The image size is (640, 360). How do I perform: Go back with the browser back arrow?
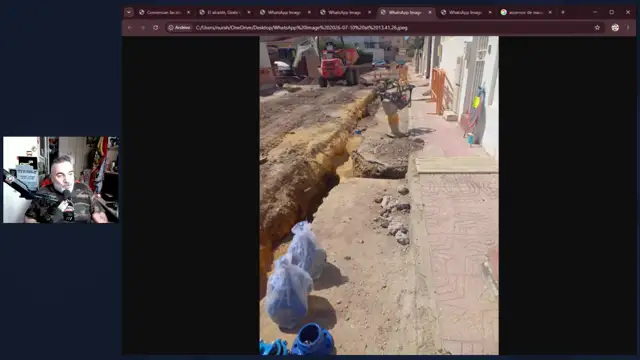pyautogui.click(x=130, y=28)
